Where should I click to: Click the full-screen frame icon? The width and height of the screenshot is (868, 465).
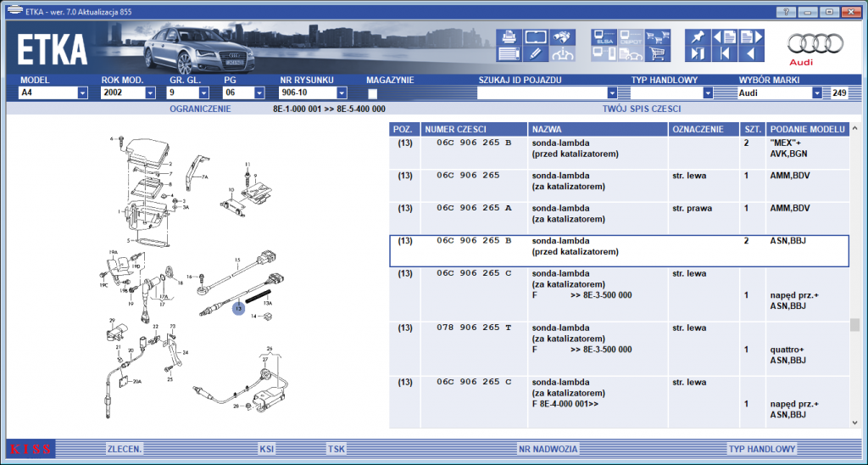[x=536, y=37]
